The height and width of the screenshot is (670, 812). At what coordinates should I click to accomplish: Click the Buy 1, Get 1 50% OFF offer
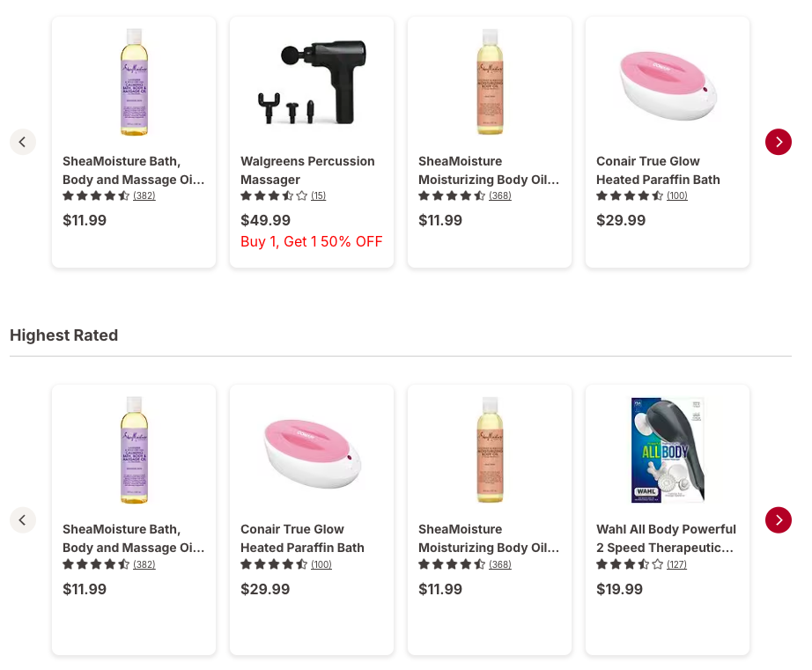tap(312, 241)
